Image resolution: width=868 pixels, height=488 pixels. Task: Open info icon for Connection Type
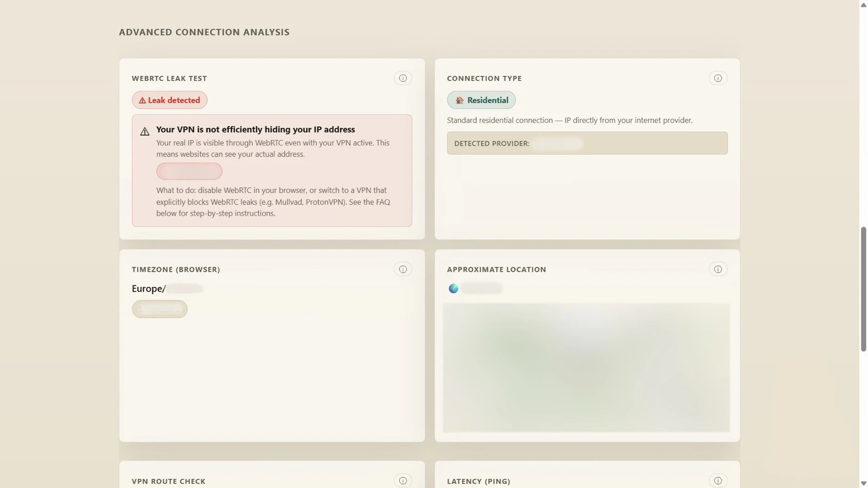tap(718, 78)
